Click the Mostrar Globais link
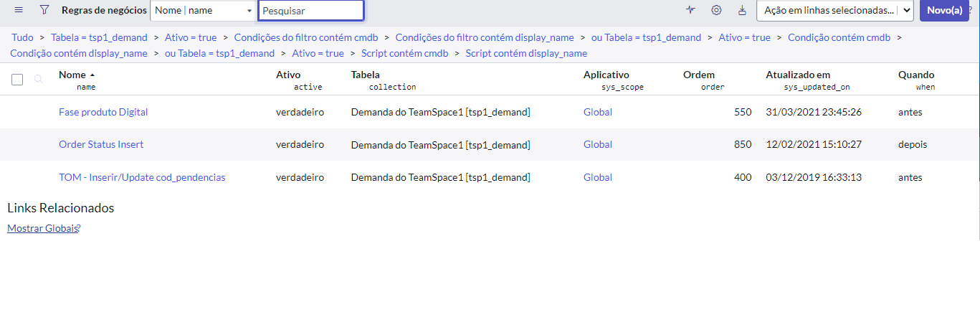The image size is (980, 330). pos(42,228)
